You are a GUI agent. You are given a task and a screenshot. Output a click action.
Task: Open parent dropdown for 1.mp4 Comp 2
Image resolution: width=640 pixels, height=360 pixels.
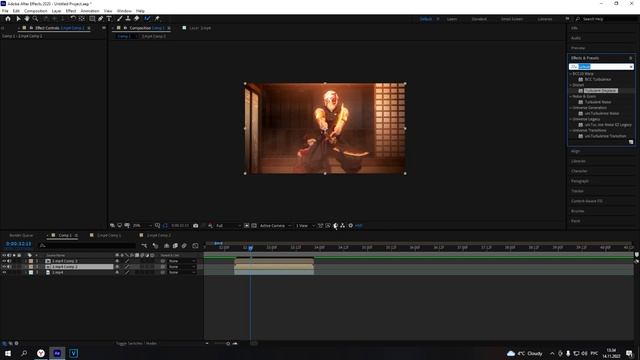pyautogui.click(x=182, y=267)
